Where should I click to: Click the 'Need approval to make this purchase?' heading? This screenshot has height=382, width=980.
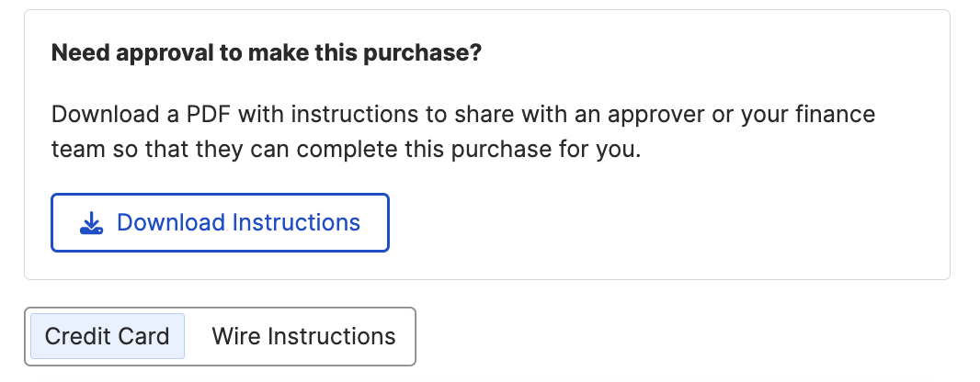click(x=267, y=52)
